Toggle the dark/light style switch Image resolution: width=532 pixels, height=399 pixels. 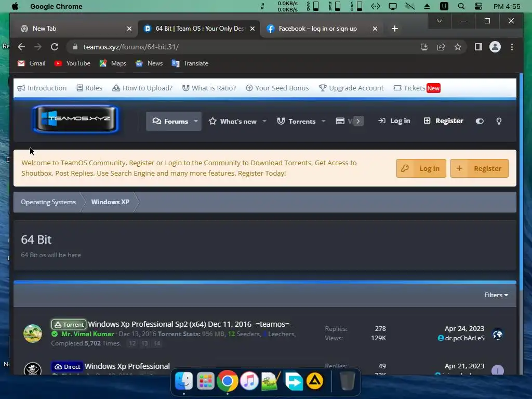480,121
